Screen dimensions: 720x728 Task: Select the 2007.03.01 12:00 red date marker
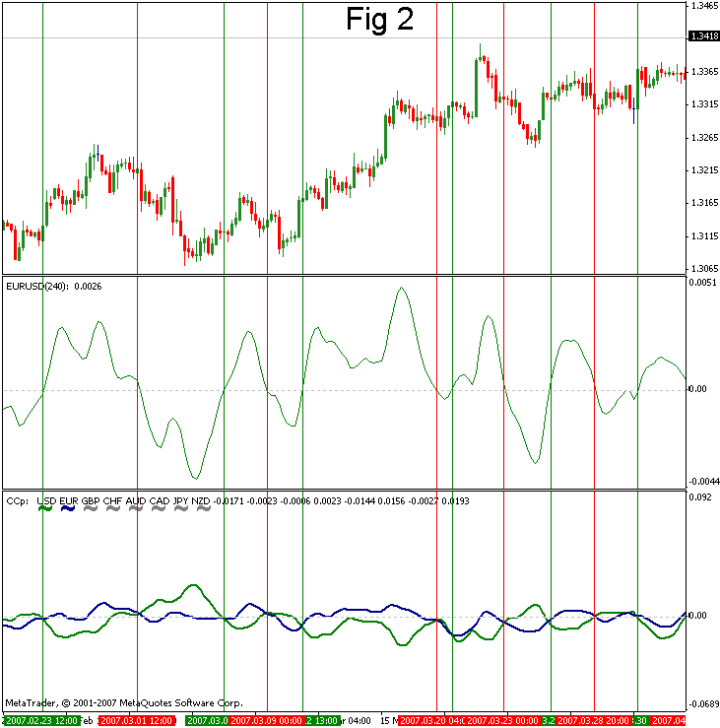[137, 720]
